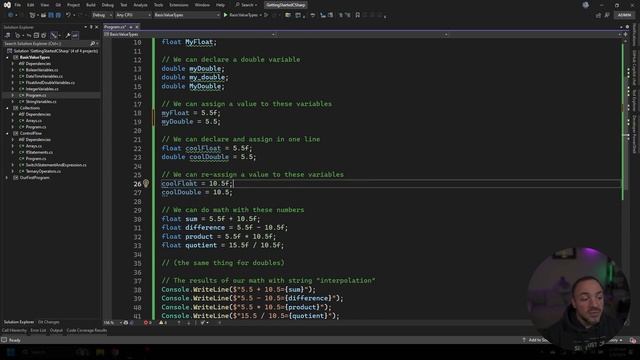640x360 pixels.
Task: Collapse the Collections project node
Action: 7,108
